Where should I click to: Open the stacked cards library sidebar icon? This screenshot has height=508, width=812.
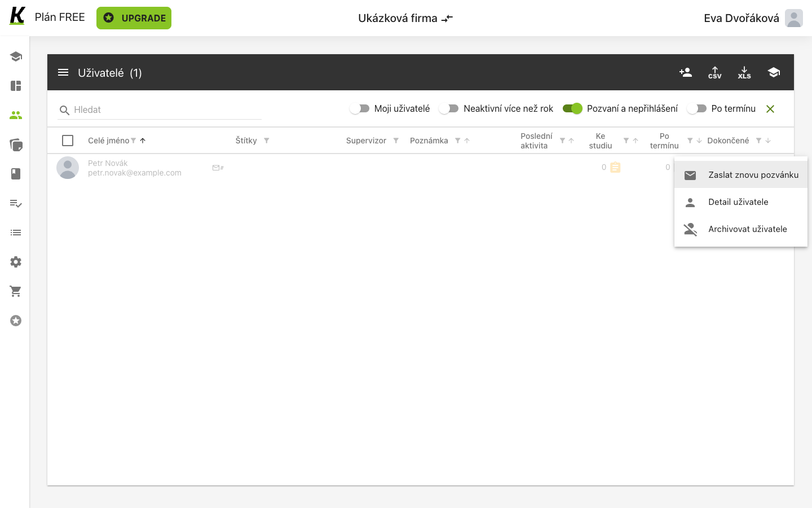click(x=16, y=144)
